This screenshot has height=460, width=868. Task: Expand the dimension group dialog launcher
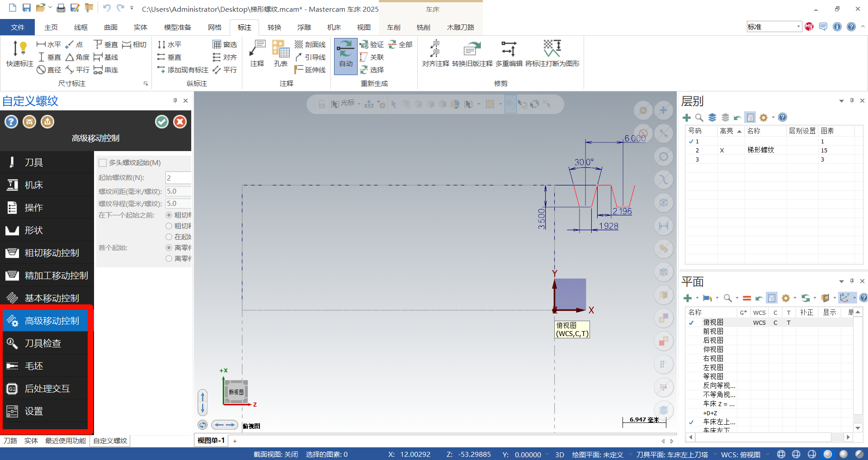pos(146,84)
